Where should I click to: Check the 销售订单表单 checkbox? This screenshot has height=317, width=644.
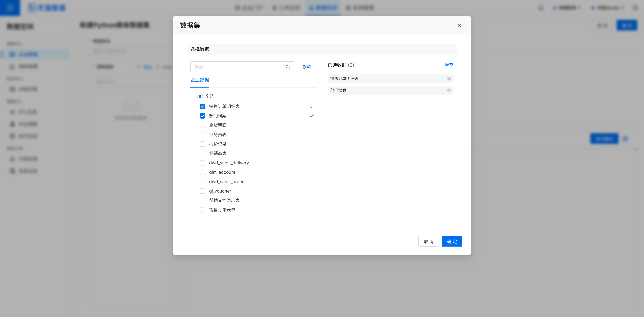[x=202, y=210]
